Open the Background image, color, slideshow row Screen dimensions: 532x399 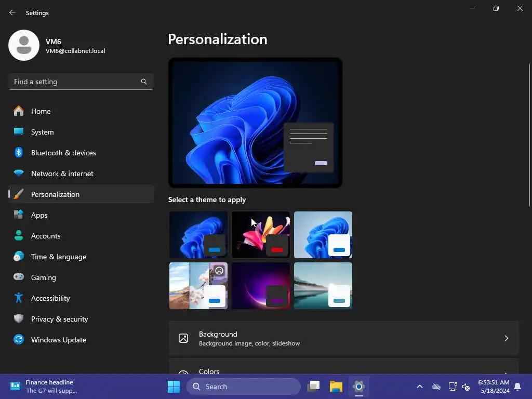(344, 338)
